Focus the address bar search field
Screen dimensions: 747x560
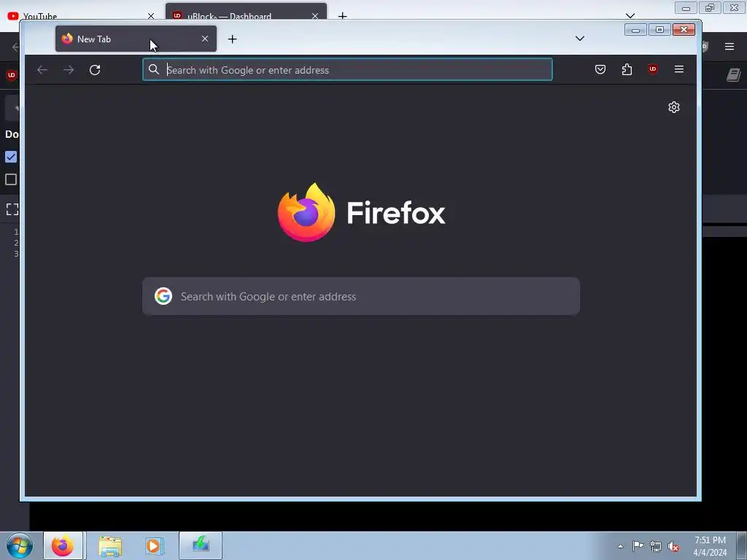tap(348, 69)
